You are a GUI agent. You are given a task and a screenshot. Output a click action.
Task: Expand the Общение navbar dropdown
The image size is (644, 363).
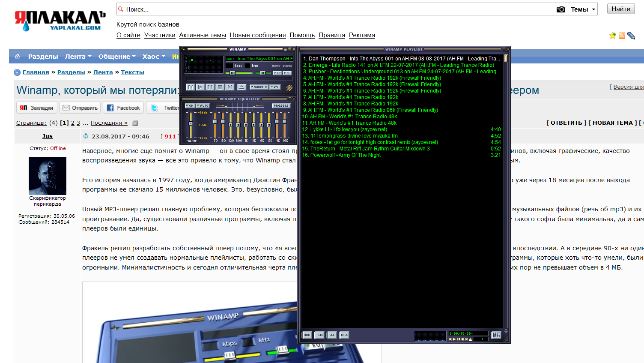pyautogui.click(x=117, y=57)
